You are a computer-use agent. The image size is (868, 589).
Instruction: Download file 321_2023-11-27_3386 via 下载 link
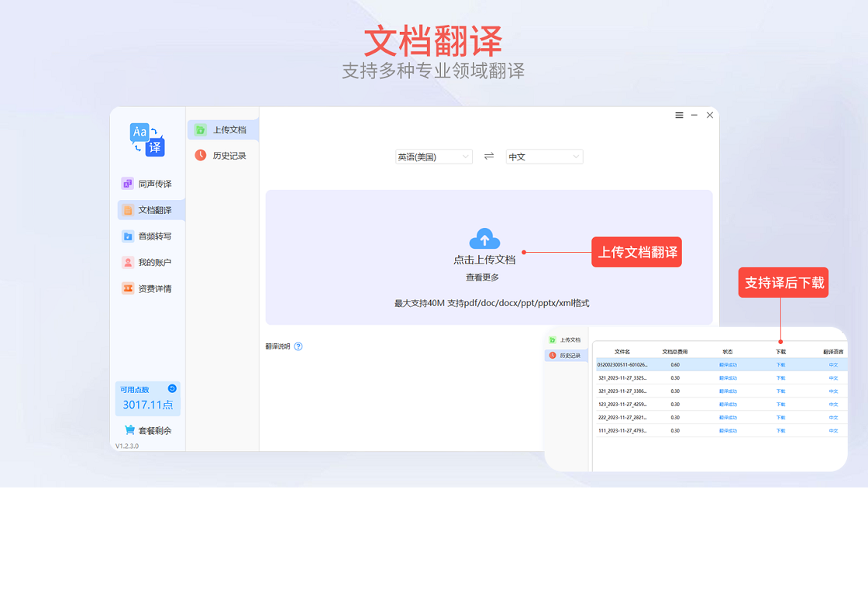pyautogui.click(x=780, y=391)
